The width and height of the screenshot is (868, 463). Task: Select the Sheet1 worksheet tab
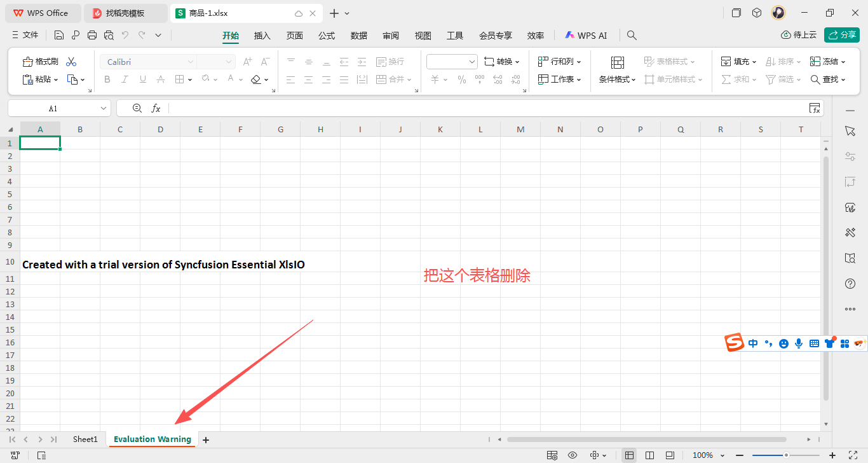85,439
